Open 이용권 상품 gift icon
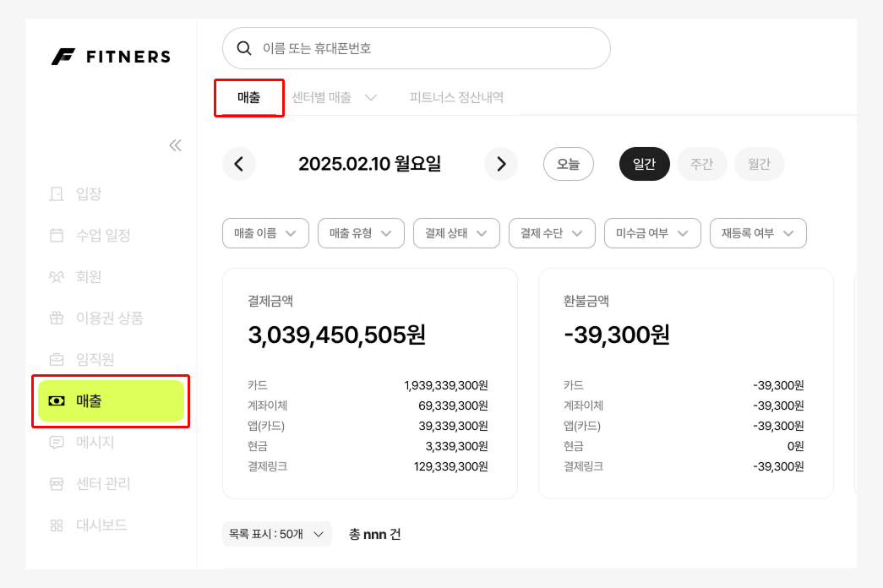The width and height of the screenshot is (883, 588). click(x=57, y=318)
